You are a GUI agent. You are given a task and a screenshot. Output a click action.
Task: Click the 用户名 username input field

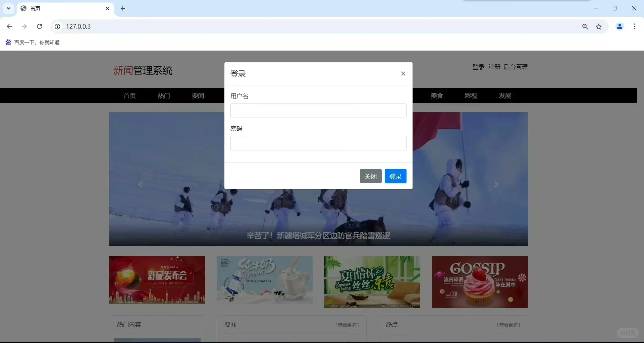tap(318, 111)
